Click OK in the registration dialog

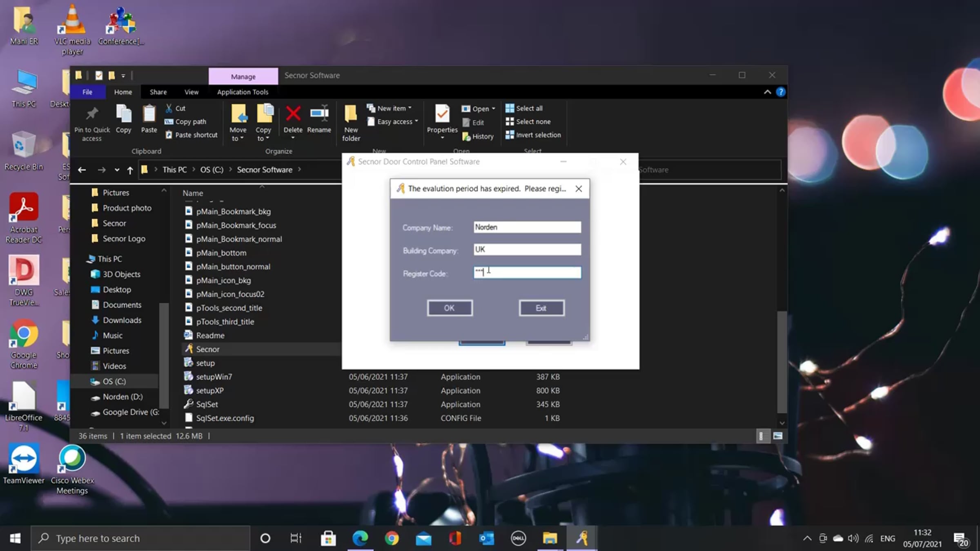pyautogui.click(x=450, y=308)
